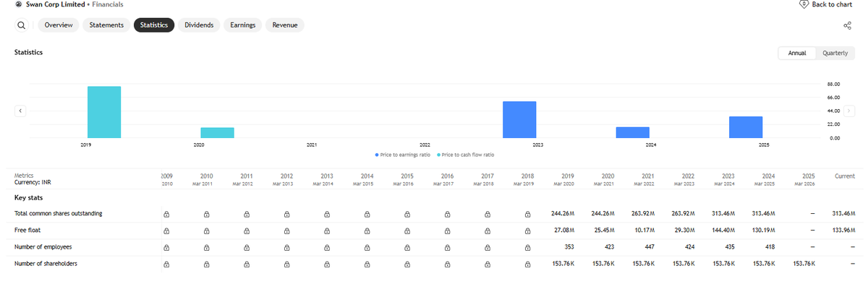Click Number of employees lock for Mar 2015
This screenshot has width=868, height=284.
367,247
